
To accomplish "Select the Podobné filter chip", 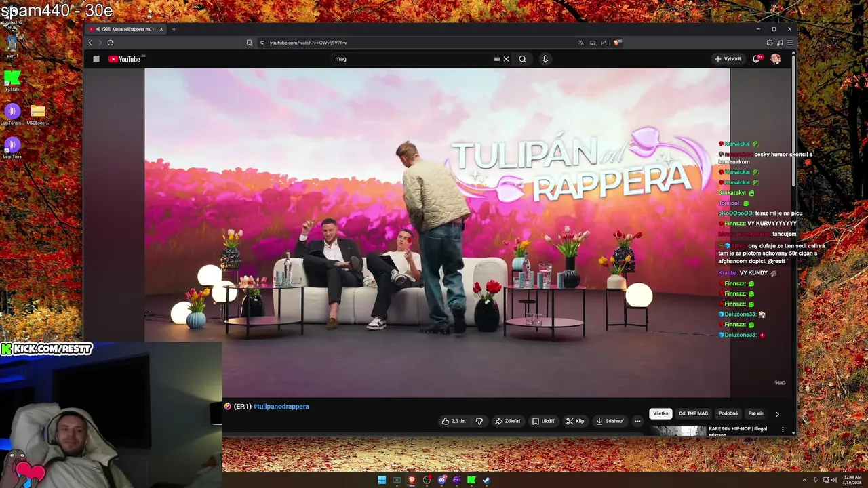I will pyautogui.click(x=728, y=413).
